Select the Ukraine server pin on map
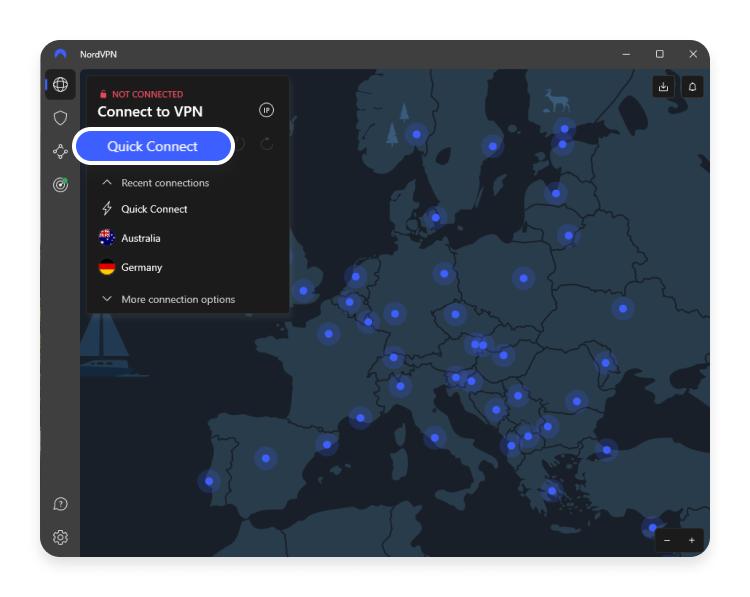This screenshot has height=597, width=750. (x=623, y=309)
